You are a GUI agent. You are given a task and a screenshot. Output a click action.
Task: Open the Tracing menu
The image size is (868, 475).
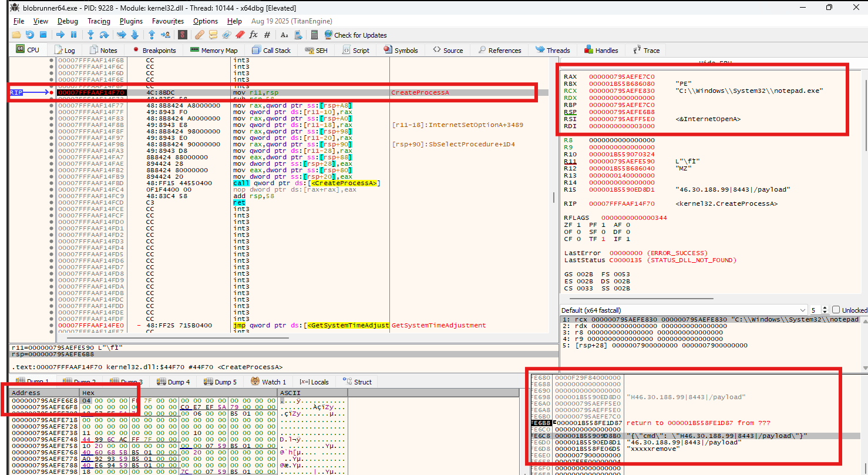pyautogui.click(x=99, y=21)
